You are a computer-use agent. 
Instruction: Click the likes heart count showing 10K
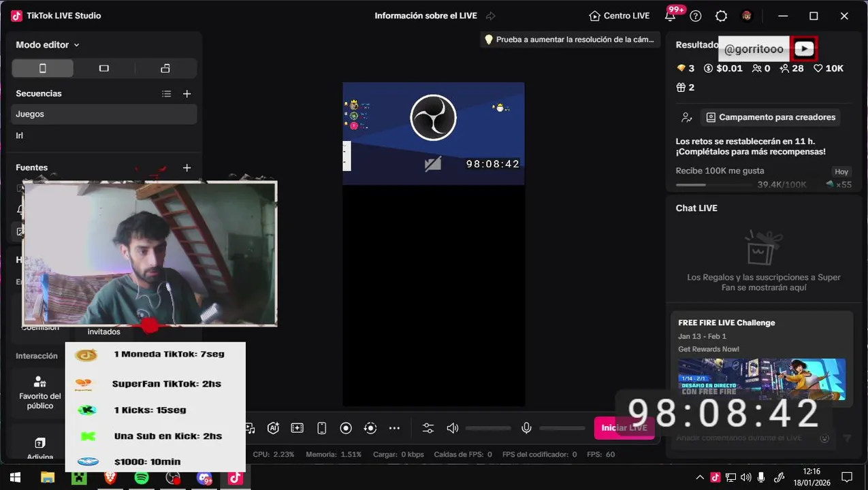829,68
